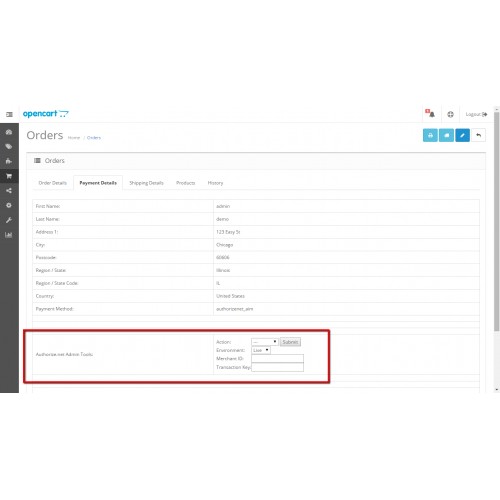Open the Sales shopping cart sidebar icon
The height and width of the screenshot is (500, 500).
(9, 176)
